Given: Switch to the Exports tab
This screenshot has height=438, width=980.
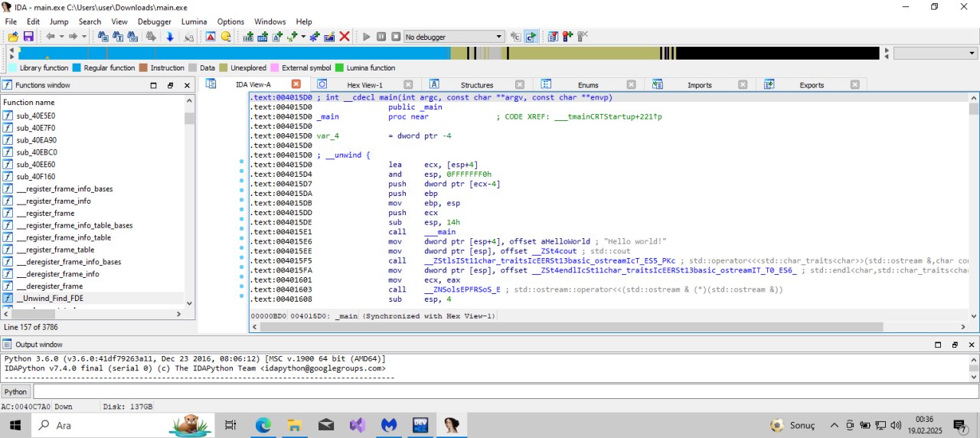Looking at the screenshot, I should click(812, 85).
